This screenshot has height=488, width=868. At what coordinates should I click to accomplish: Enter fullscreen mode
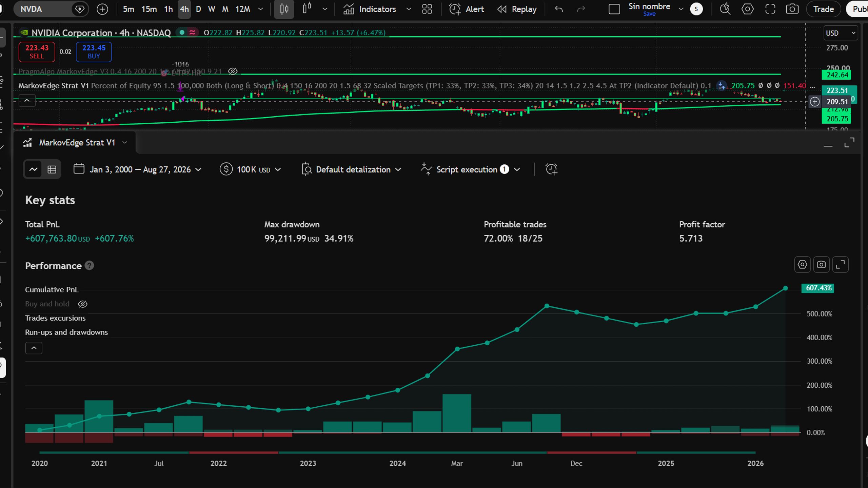click(770, 9)
